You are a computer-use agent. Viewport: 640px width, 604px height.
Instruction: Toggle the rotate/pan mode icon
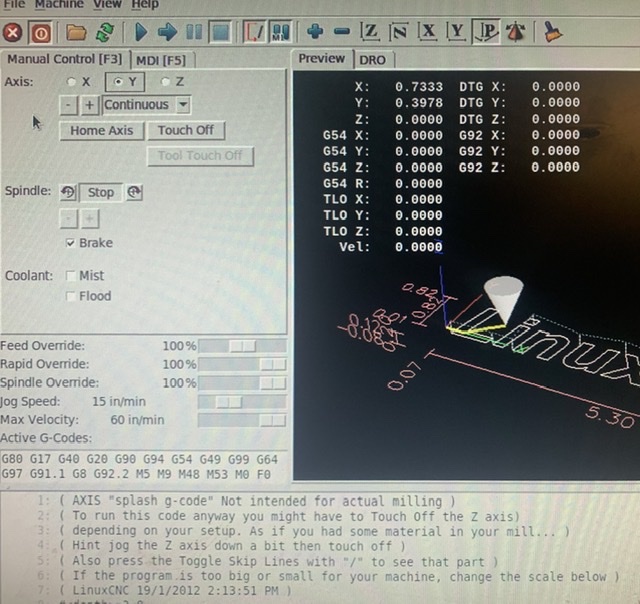click(x=515, y=32)
